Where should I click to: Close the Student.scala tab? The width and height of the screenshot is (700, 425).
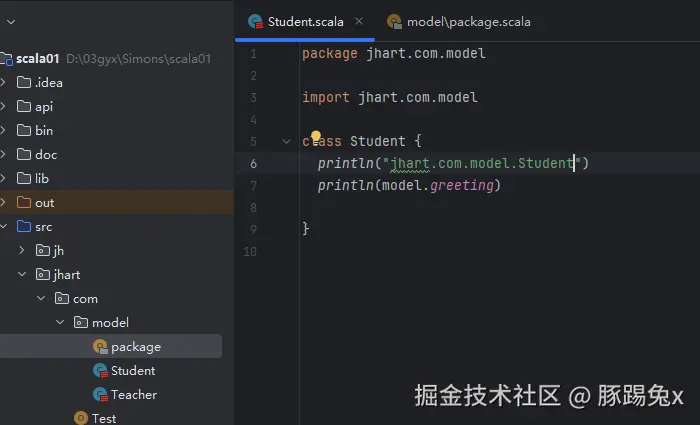click(x=359, y=21)
